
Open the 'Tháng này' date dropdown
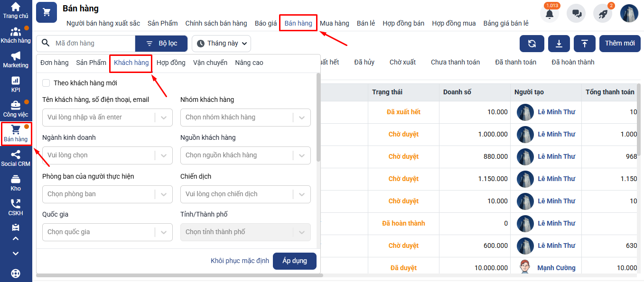click(x=222, y=44)
